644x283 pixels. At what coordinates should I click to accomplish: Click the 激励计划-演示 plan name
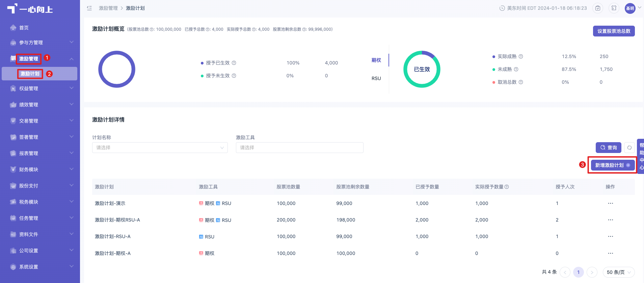coord(110,203)
